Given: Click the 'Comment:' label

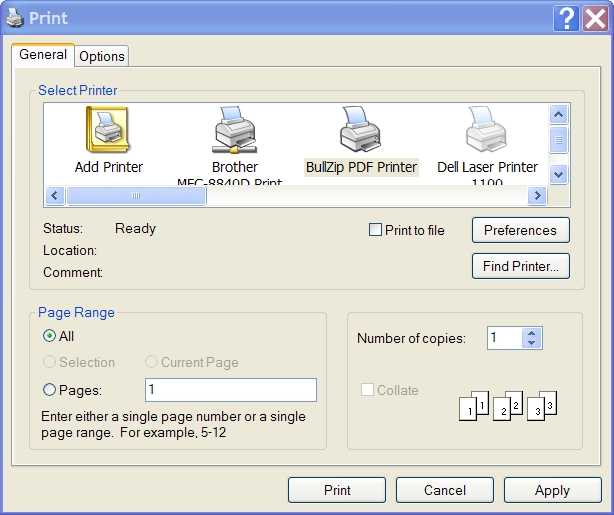Looking at the screenshot, I should pos(73,272).
